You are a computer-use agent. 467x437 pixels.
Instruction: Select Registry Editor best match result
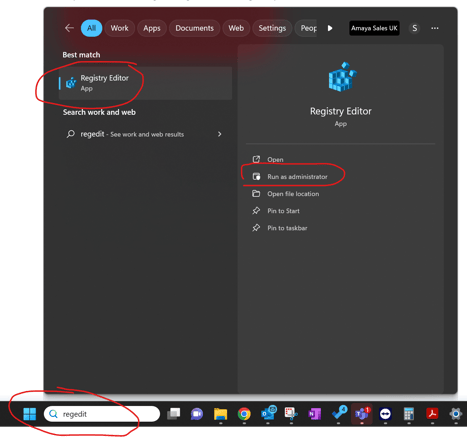point(145,83)
